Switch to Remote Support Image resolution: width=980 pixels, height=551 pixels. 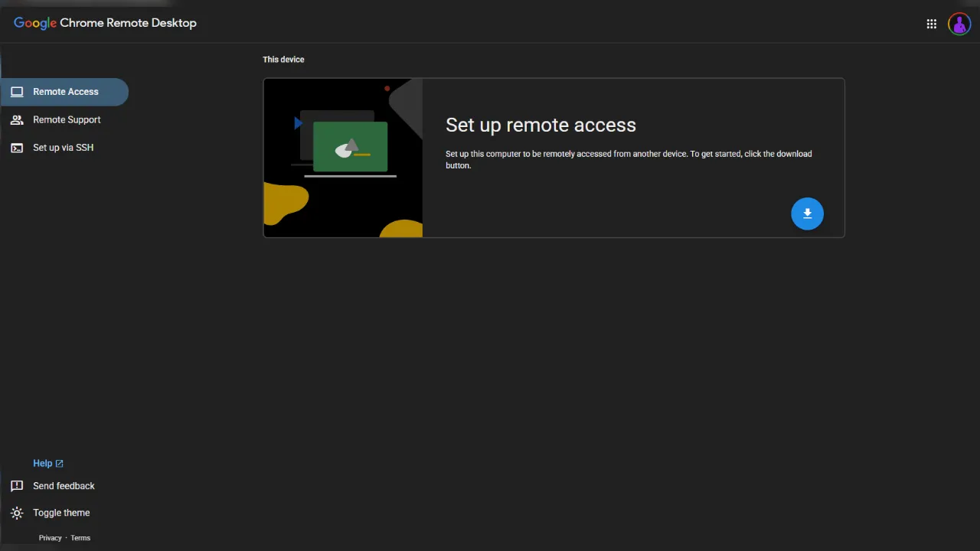pyautogui.click(x=64, y=119)
